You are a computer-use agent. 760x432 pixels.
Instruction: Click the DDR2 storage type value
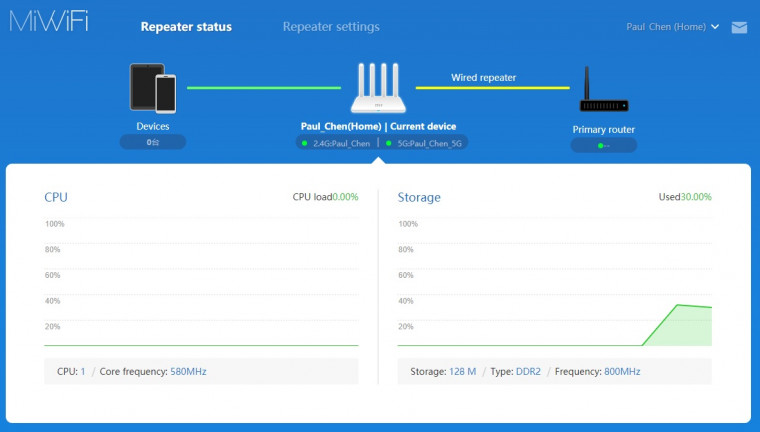tap(529, 371)
